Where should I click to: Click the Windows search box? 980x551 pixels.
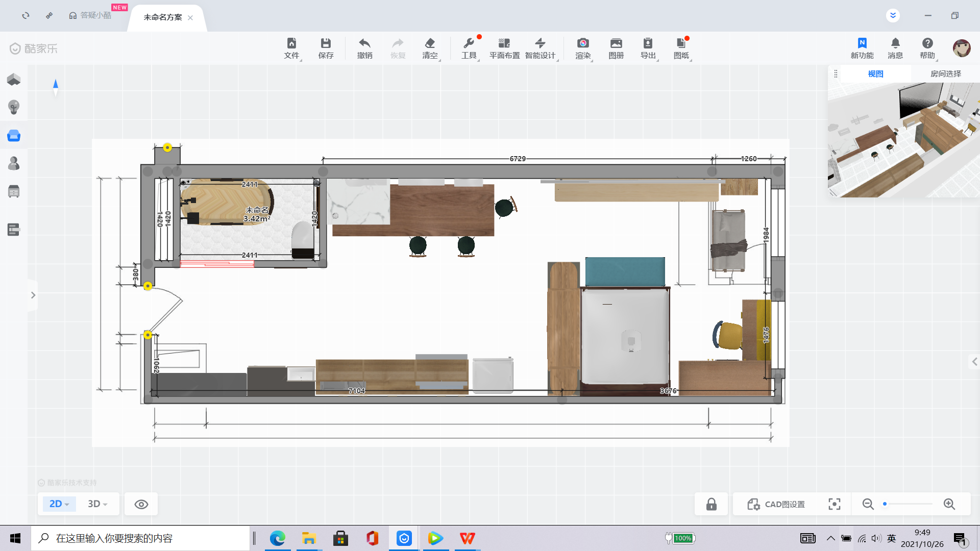click(140, 538)
